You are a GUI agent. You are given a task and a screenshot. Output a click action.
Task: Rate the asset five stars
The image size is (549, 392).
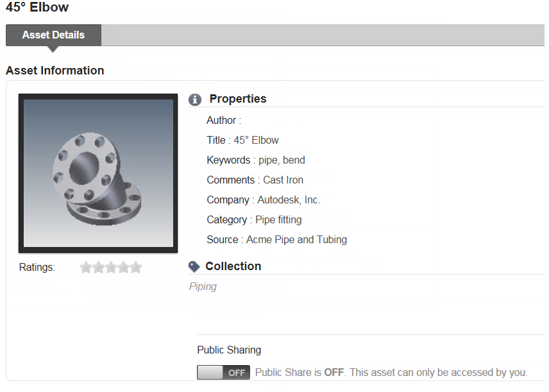[136, 268]
